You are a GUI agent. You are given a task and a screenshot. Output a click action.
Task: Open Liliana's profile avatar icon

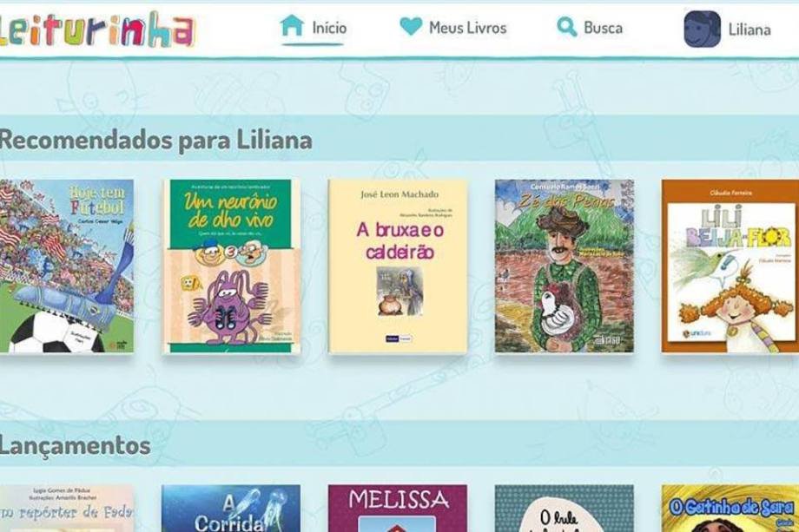coord(702,30)
